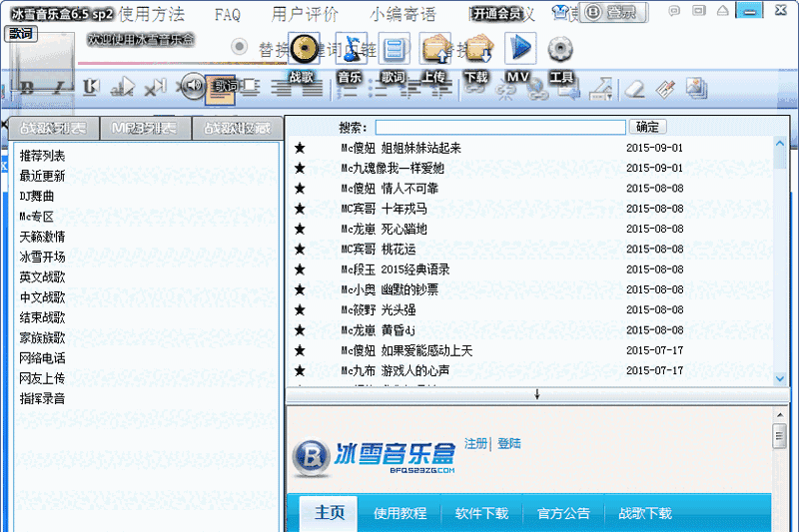The image size is (799, 532).
Task: Collapse the pane using the down-arrow splitter
Action: [537, 394]
